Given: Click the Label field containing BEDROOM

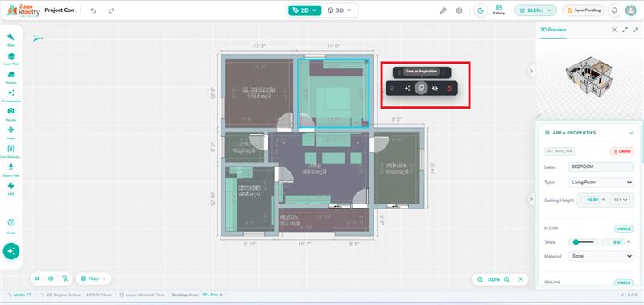Looking at the screenshot, I should [x=601, y=167].
